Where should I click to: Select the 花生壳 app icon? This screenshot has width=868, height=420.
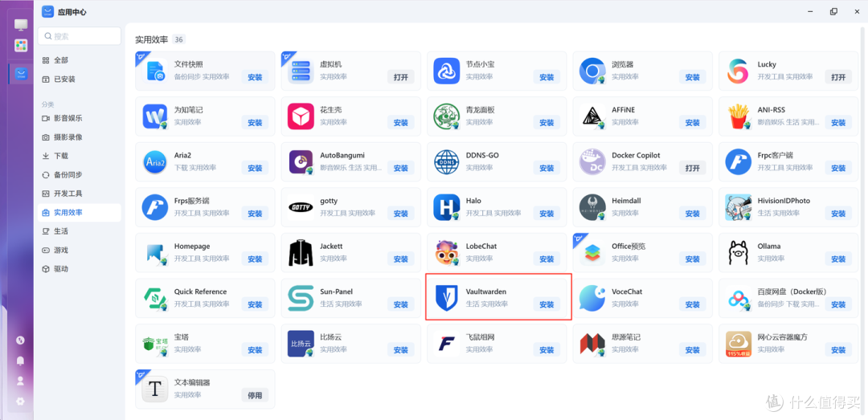(x=301, y=116)
